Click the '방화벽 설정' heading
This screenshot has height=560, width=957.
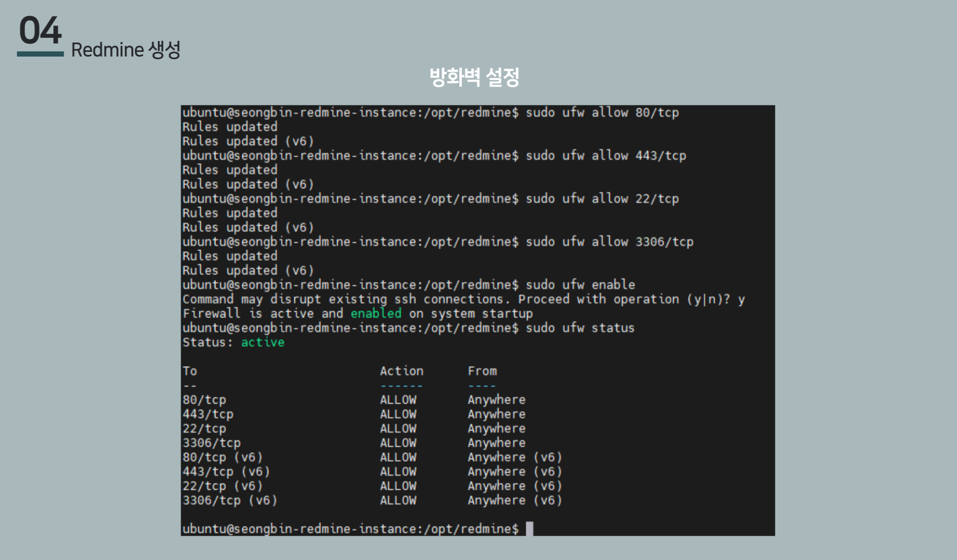point(474,77)
